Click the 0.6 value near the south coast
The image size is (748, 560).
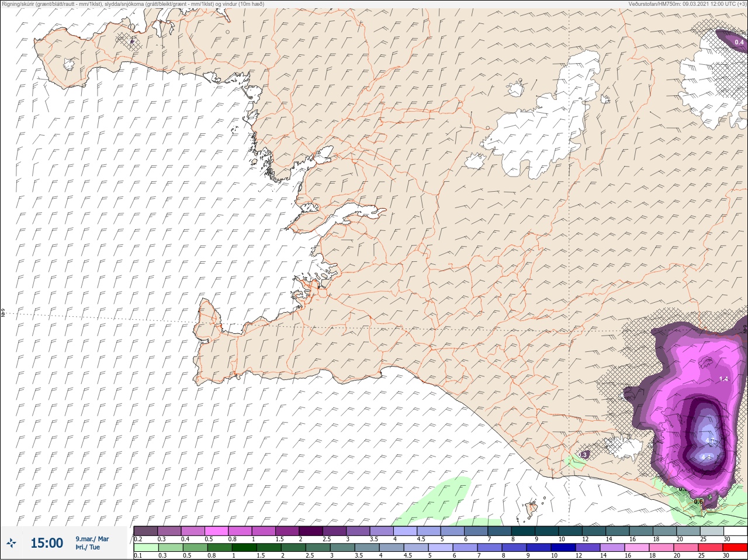pos(698,502)
